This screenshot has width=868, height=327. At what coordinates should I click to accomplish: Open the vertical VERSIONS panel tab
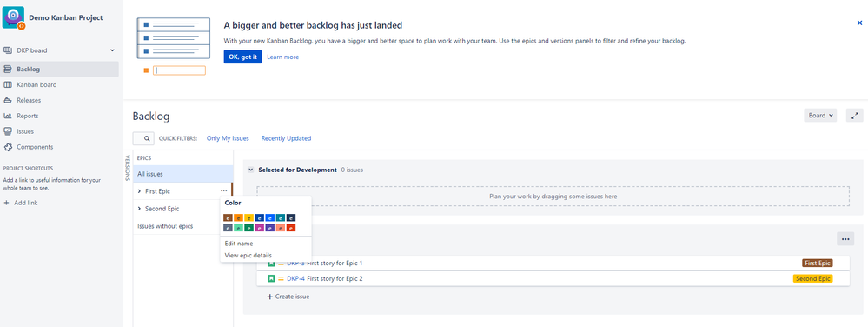click(128, 167)
